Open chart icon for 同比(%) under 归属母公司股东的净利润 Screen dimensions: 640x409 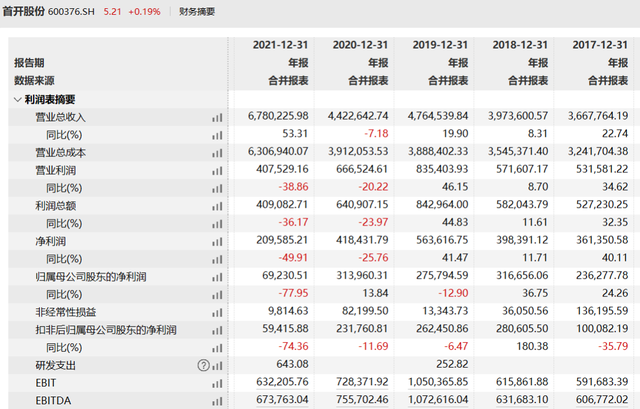pyautogui.click(x=217, y=295)
